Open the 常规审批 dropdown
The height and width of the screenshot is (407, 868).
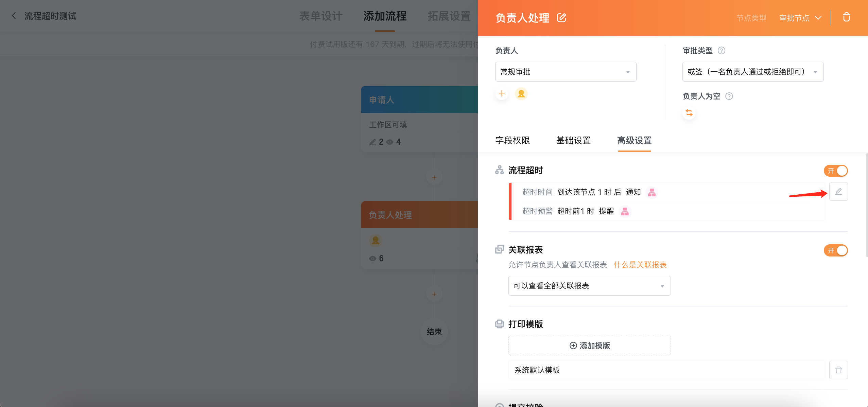click(566, 72)
